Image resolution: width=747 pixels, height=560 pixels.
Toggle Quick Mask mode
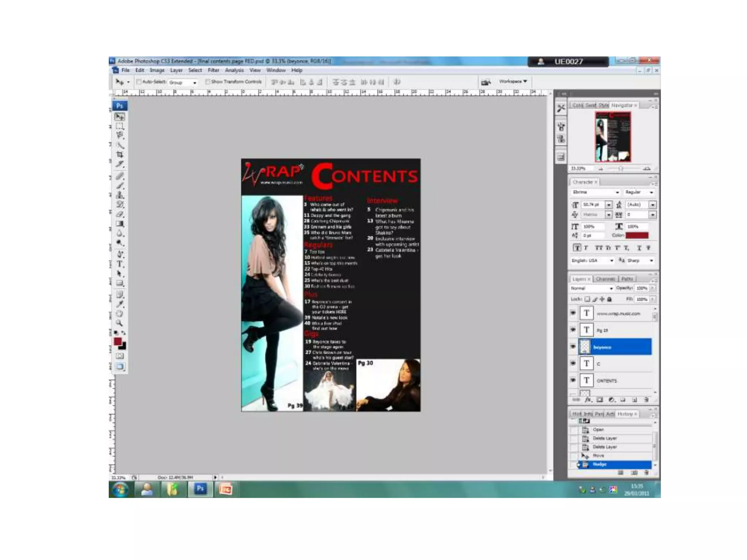[120, 356]
